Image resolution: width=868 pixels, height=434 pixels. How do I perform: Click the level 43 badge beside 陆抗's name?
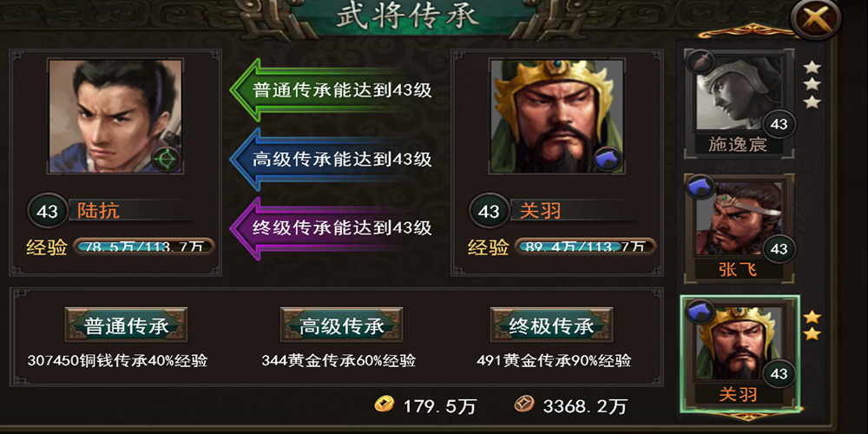48,211
